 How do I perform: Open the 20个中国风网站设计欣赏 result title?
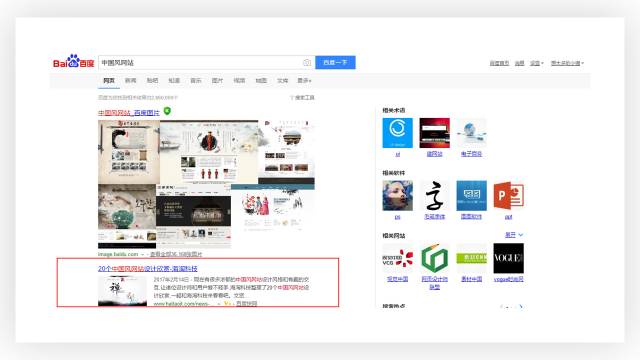coord(148,269)
